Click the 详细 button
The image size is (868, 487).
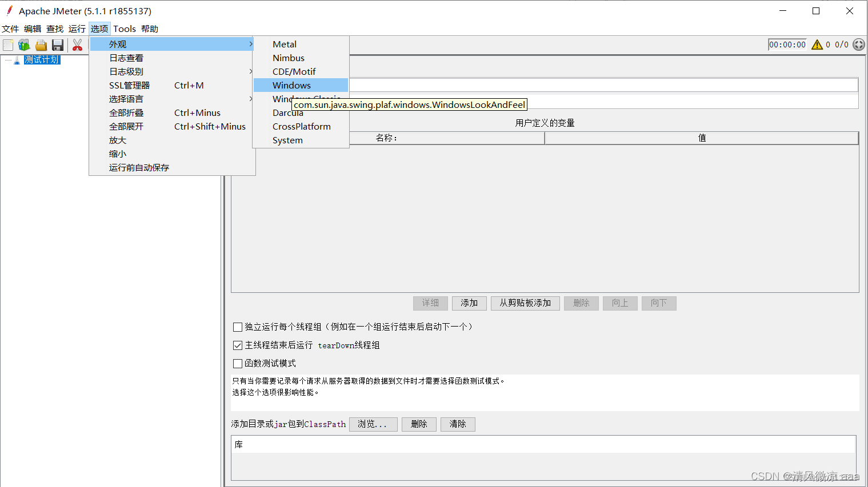(430, 303)
